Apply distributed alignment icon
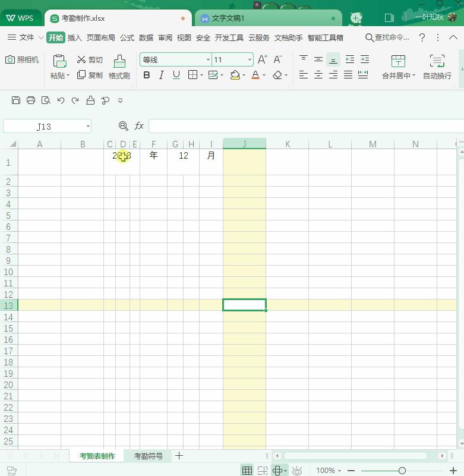Screen dimensions: 464x476 363,75
